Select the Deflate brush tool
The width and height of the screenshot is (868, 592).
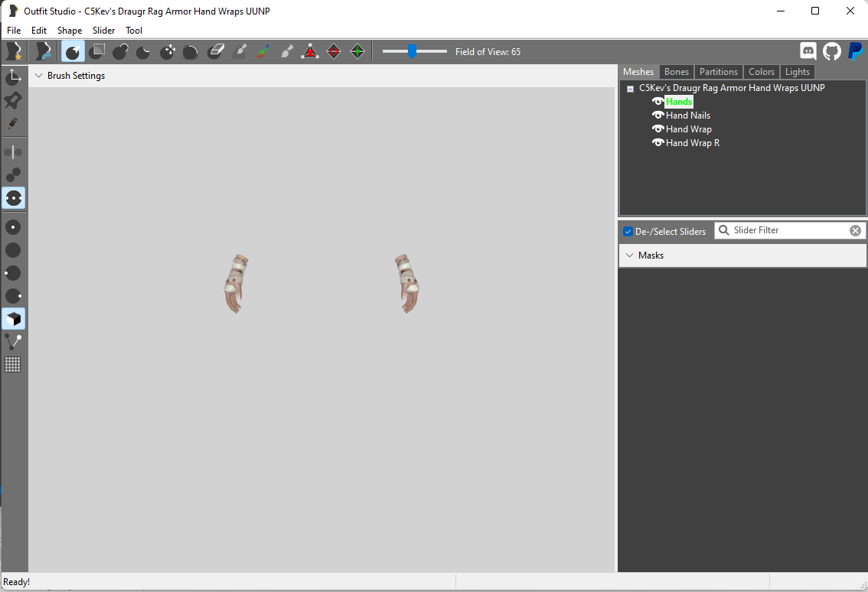(x=143, y=51)
